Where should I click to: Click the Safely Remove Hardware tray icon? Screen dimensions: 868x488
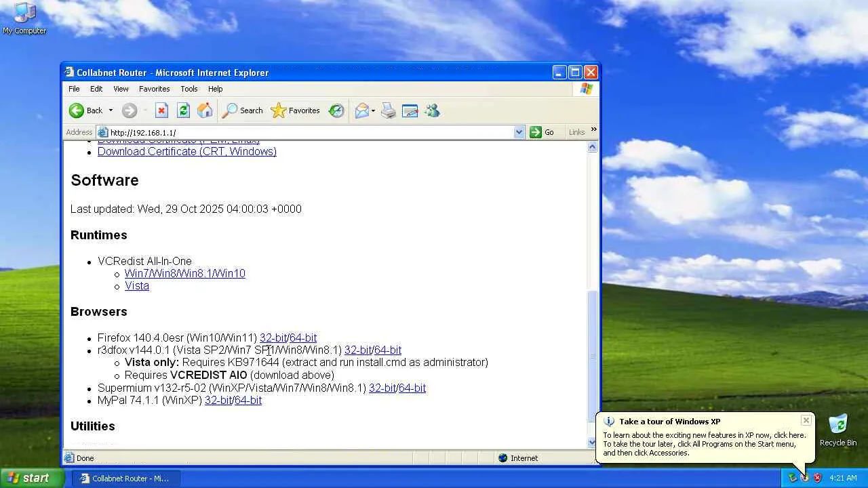pyautogui.click(x=793, y=478)
